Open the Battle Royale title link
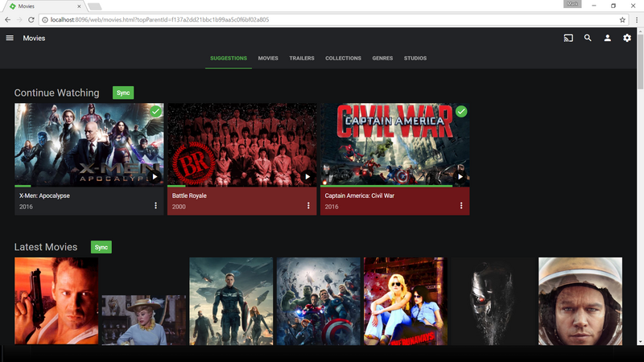Image resolution: width=644 pixels, height=362 pixels. pyautogui.click(x=189, y=195)
